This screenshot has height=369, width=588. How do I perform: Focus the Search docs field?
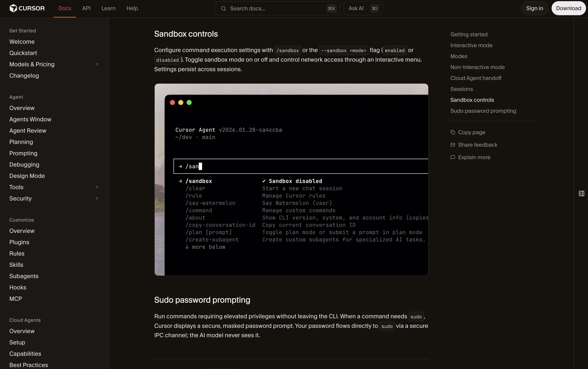click(278, 9)
